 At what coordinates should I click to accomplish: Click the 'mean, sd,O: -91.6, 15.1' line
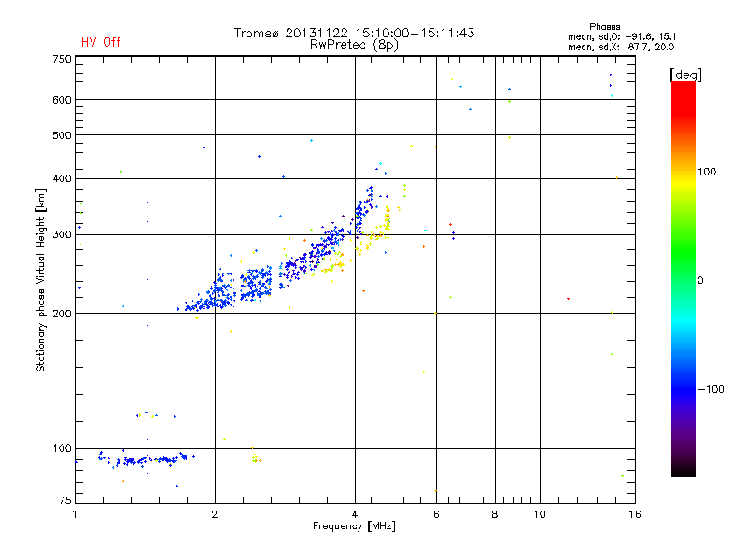point(622,36)
